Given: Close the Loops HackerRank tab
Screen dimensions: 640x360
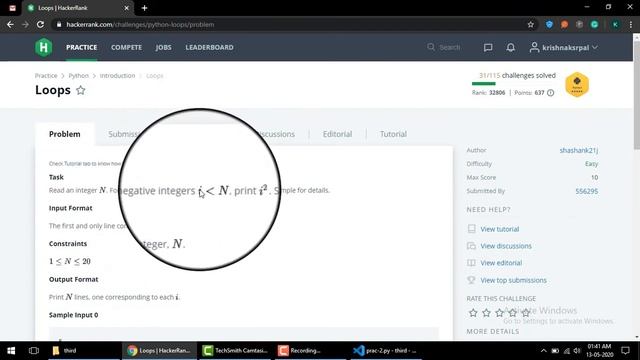Looking at the screenshot, I should [127, 8].
